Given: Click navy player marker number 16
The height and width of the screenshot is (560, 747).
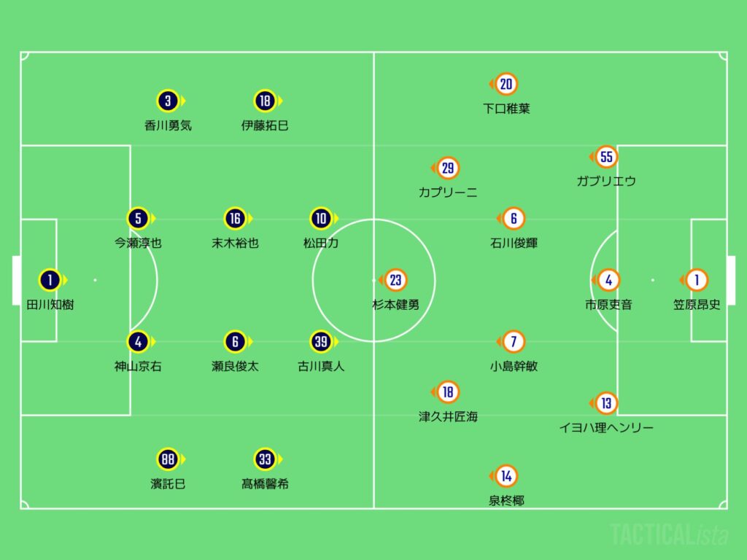Looking at the screenshot, I should 233,218.
